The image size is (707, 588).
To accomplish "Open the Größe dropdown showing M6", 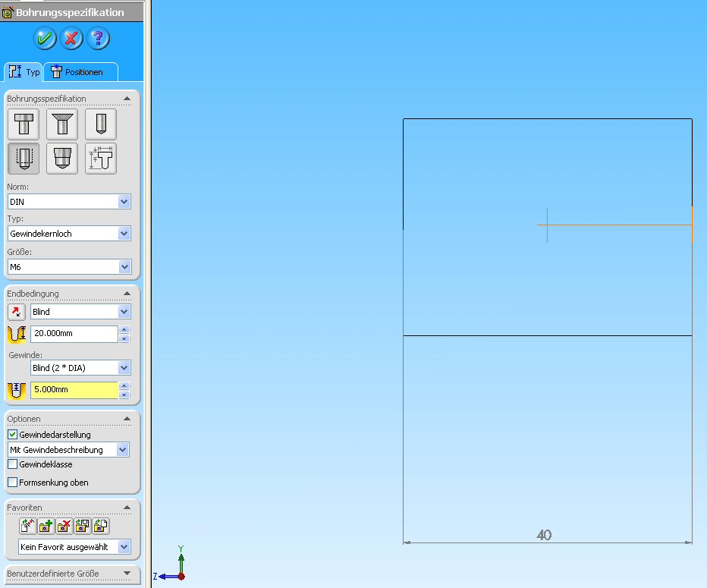I will click(124, 267).
